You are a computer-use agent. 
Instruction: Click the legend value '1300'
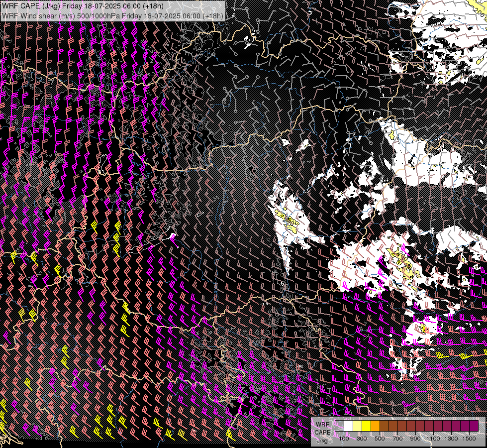[x=451, y=439]
